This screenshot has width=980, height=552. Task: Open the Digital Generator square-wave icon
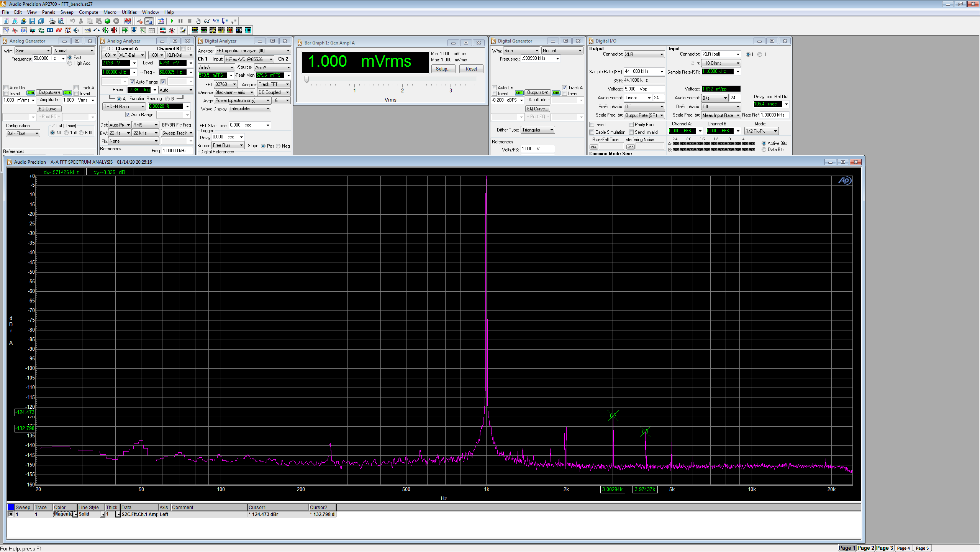pyautogui.click(x=24, y=30)
